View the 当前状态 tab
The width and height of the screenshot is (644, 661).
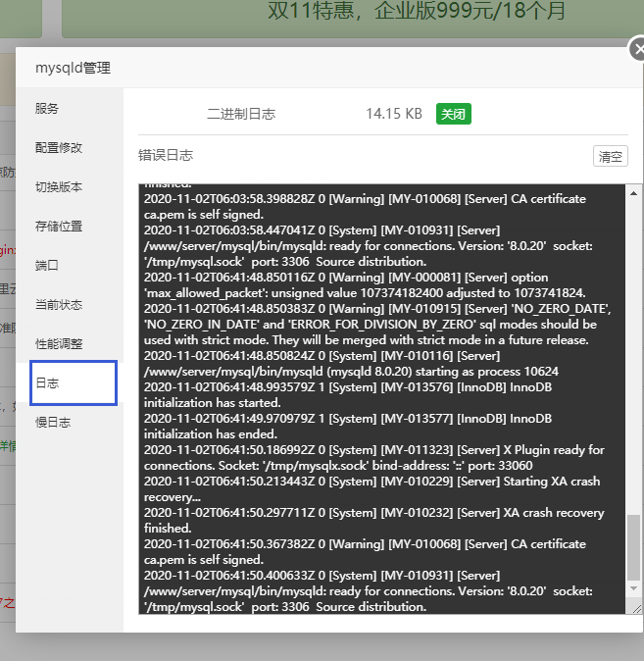(x=59, y=304)
